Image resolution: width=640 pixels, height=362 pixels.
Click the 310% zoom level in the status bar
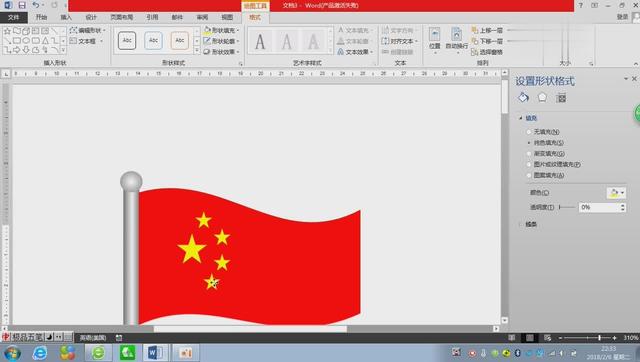(x=631, y=338)
